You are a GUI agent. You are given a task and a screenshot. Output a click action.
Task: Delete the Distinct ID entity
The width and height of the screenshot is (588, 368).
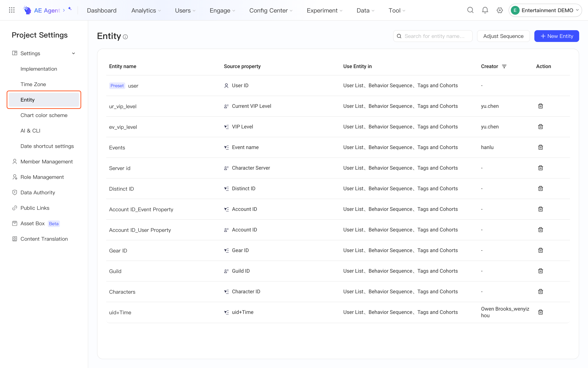[x=540, y=188]
